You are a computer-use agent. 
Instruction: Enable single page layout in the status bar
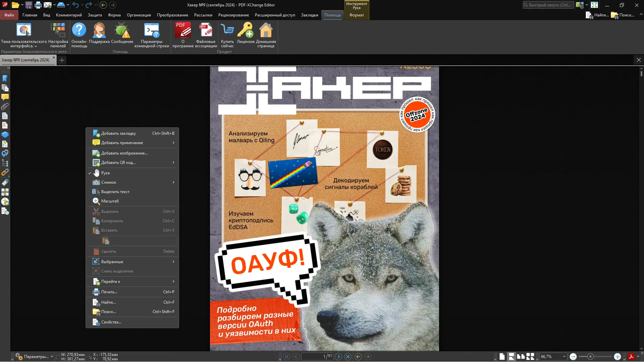point(502,356)
